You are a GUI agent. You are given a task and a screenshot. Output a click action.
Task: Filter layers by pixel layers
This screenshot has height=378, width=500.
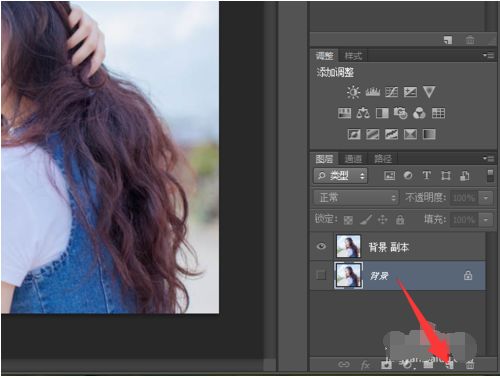click(390, 176)
